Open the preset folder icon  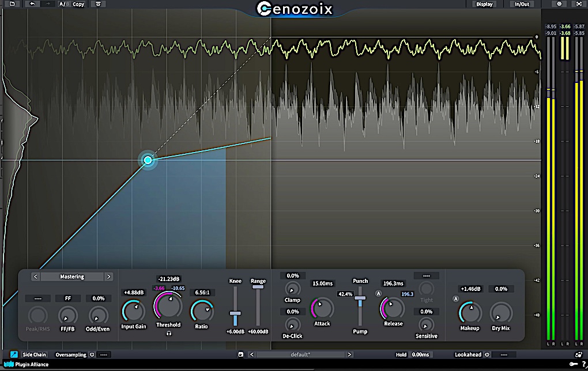pos(12,3)
